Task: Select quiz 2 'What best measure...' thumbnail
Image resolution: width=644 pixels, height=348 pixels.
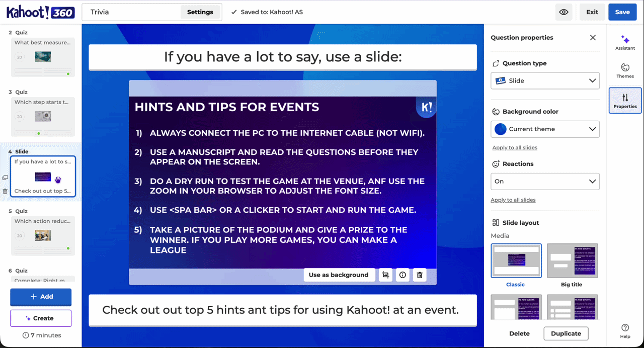Action: pos(43,57)
